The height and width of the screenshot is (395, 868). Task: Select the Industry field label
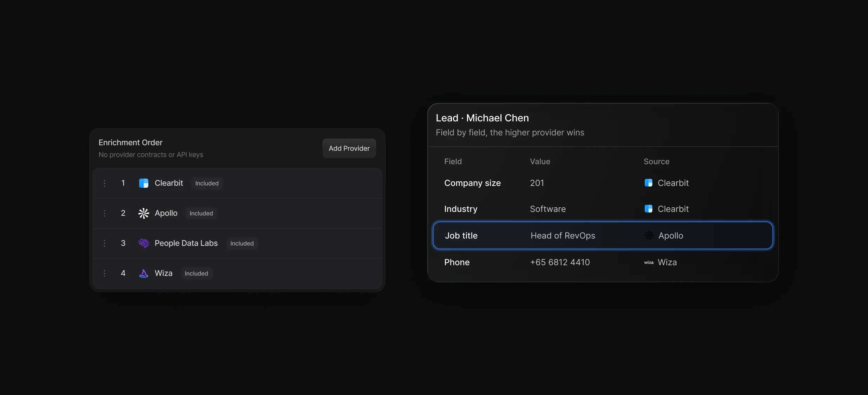[461, 209]
